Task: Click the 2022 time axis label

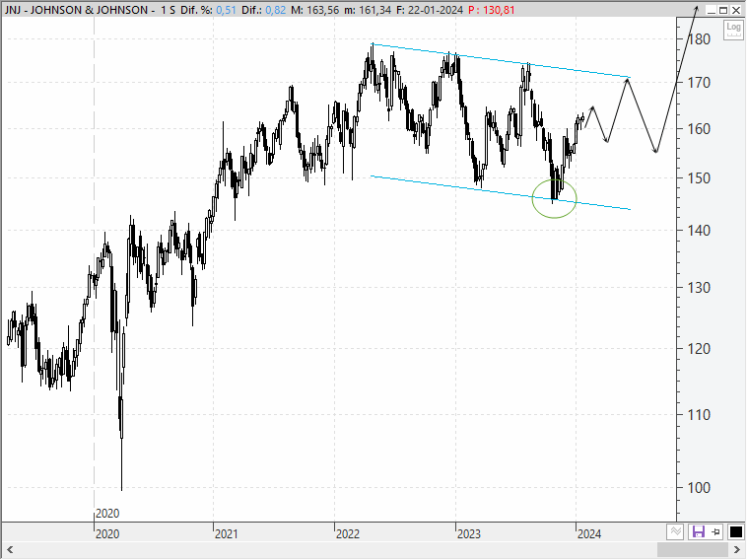Action: (x=348, y=533)
